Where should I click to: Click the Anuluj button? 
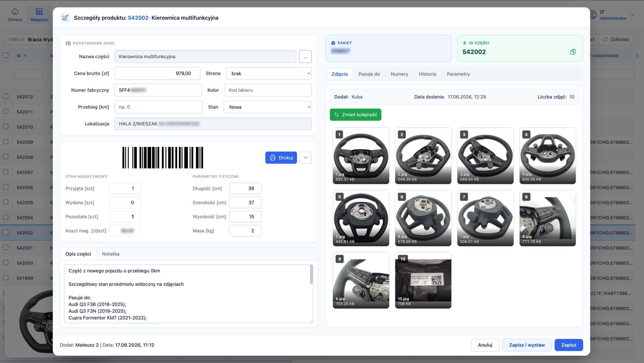tap(485, 345)
